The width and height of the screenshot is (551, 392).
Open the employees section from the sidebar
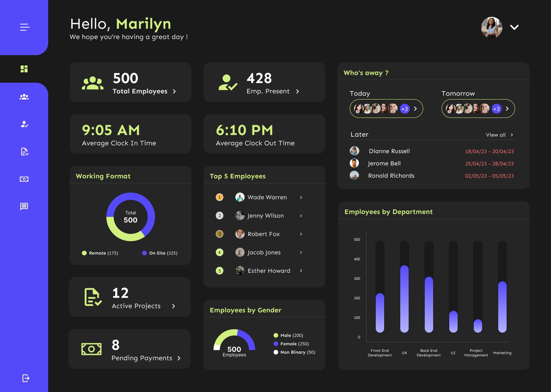(24, 97)
